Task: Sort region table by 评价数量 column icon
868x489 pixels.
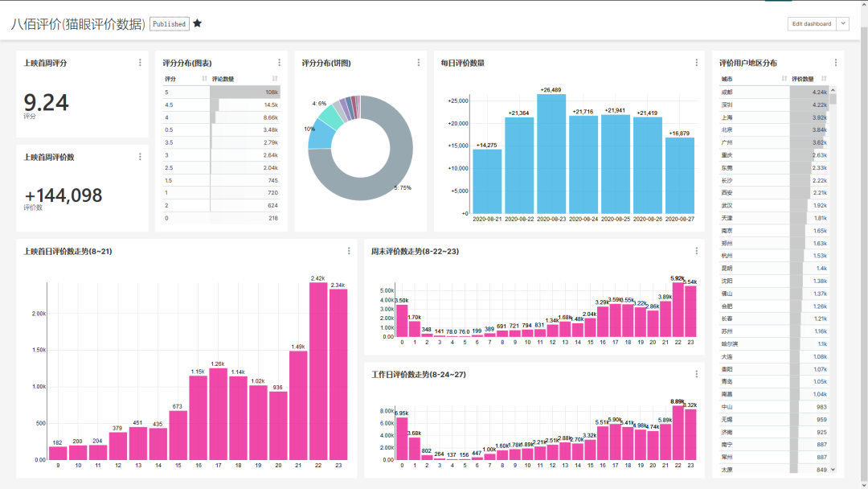Action: [x=824, y=79]
